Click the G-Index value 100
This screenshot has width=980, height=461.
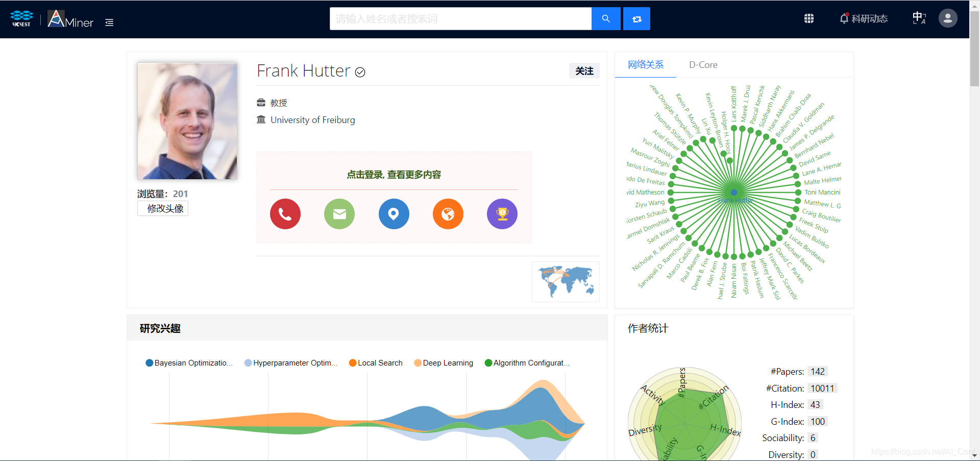[x=818, y=422]
